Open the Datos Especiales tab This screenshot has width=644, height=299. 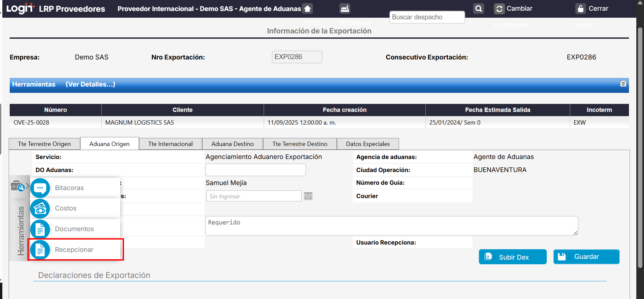point(368,144)
